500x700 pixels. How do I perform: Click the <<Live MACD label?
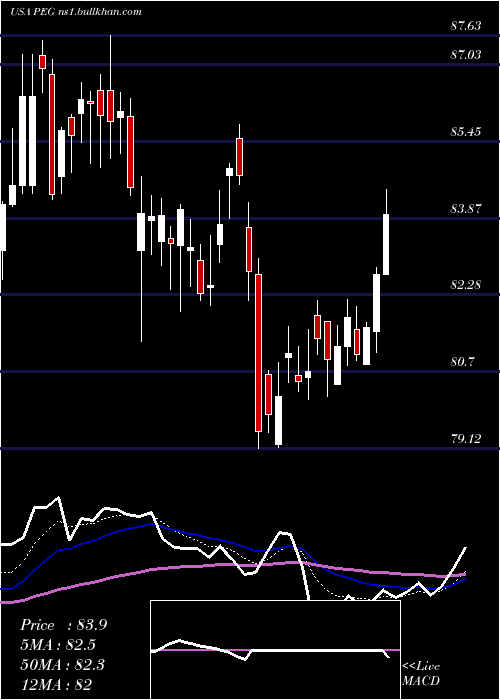click(x=421, y=674)
